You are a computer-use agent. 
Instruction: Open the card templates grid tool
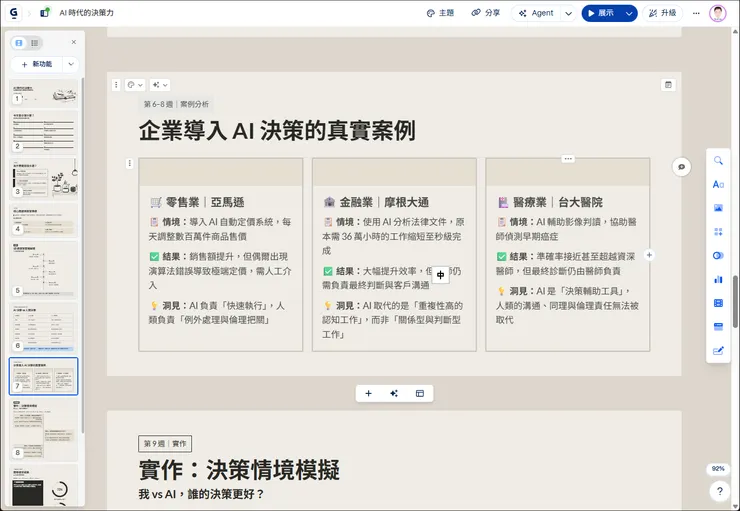click(x=718, y=232)
